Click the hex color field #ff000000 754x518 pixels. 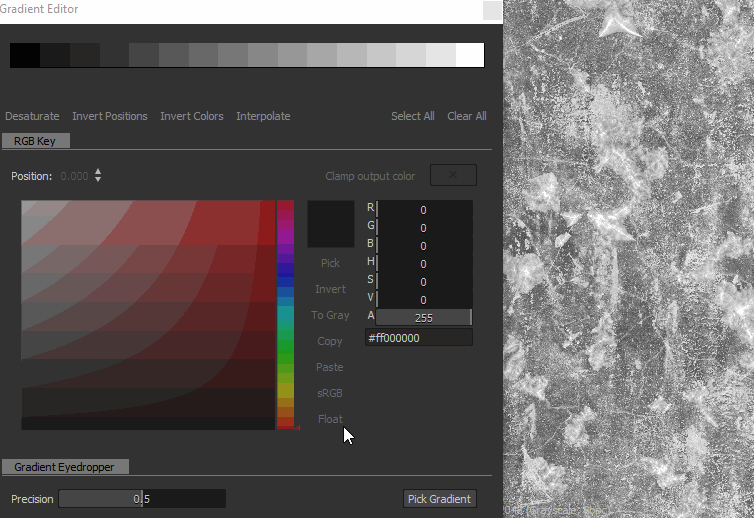tap(419, 338)
